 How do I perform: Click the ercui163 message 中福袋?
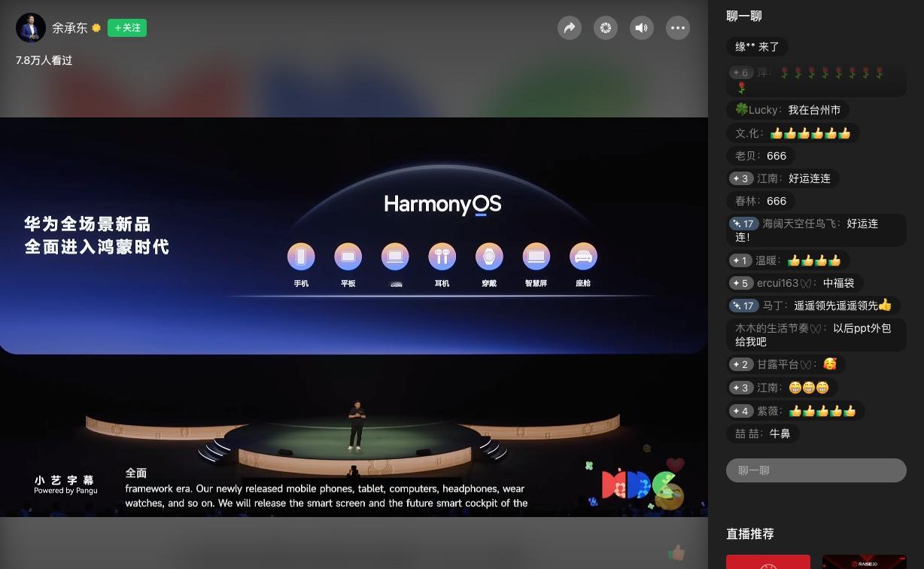(x=795, y=283)
